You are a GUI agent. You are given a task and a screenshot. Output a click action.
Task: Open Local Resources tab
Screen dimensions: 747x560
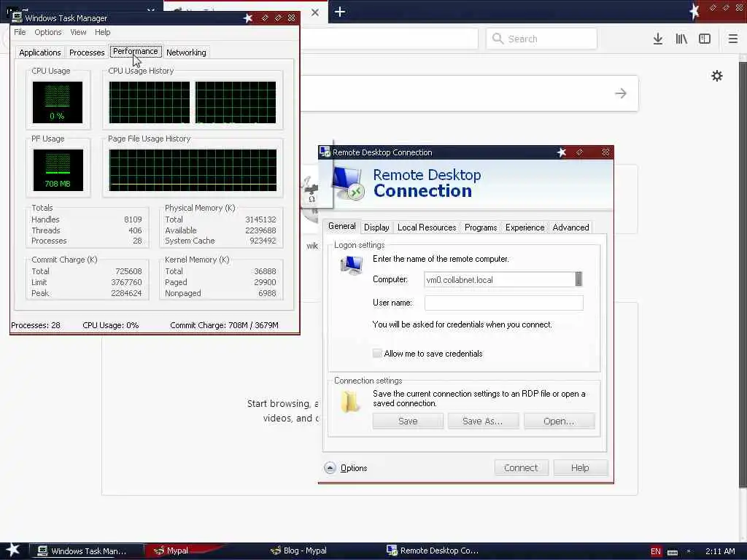(x=427, y=227)
